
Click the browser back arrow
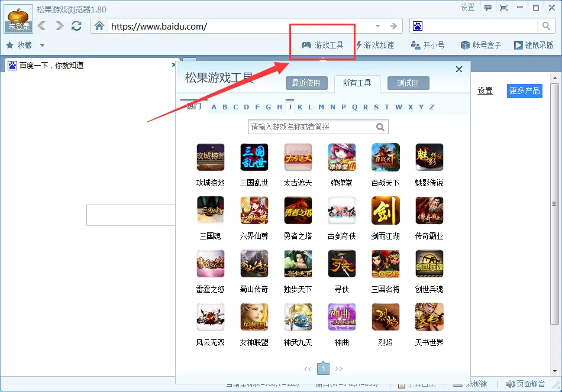[41, 26]
